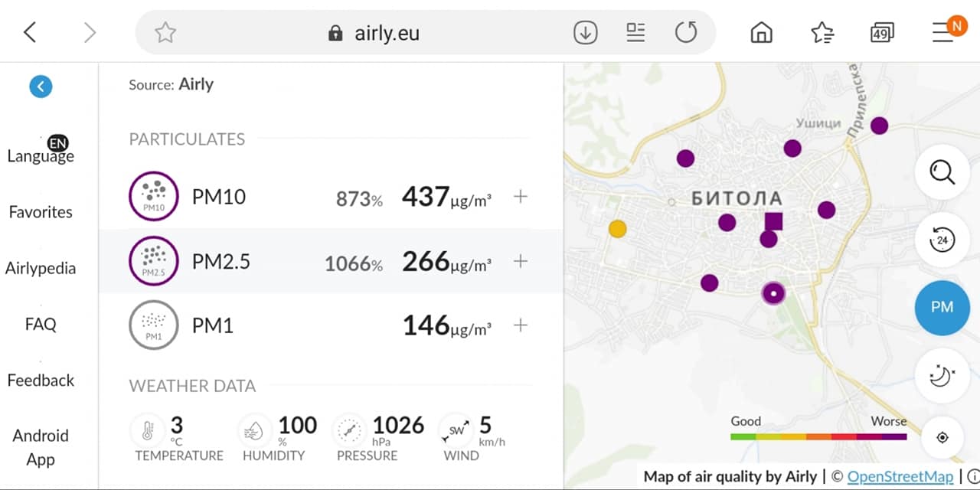Click the FAQ sidebar link
Image resolution: width=980 pixels, height=490 pixels.
(x=41, y=324)
